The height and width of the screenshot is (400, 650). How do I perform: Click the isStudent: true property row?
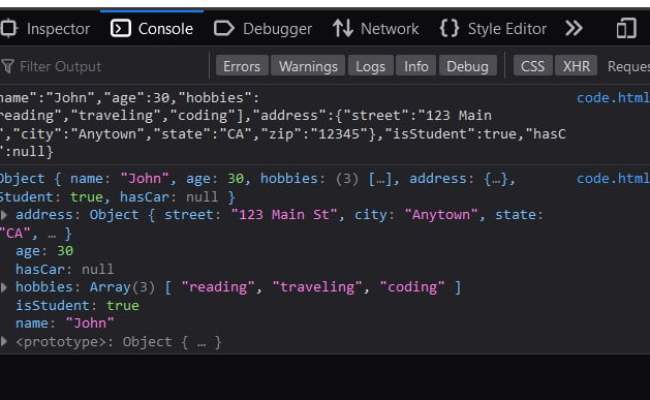tap(77, 305)
